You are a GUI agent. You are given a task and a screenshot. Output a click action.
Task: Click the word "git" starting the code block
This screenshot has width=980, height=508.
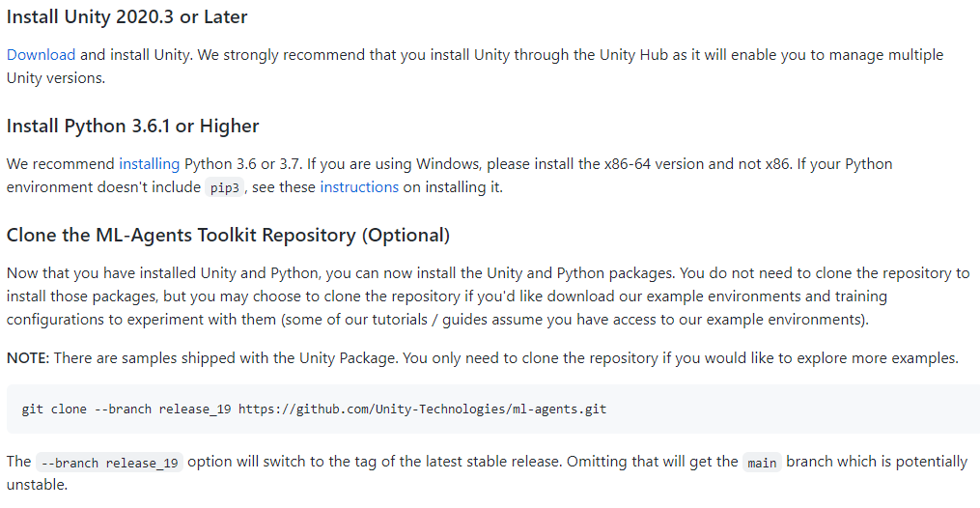32,409
